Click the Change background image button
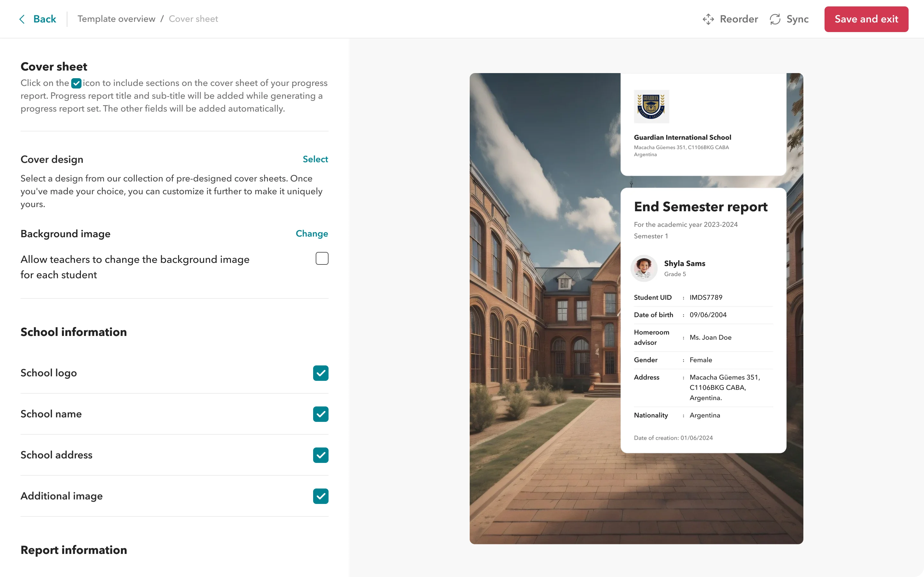924x577 pixels. click(311, 233)
